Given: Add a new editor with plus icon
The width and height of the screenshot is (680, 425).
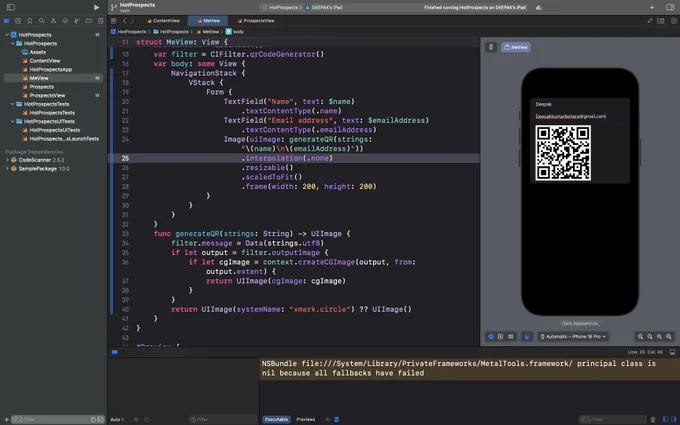Looking at the screenshot, I should tap(652, 7).
